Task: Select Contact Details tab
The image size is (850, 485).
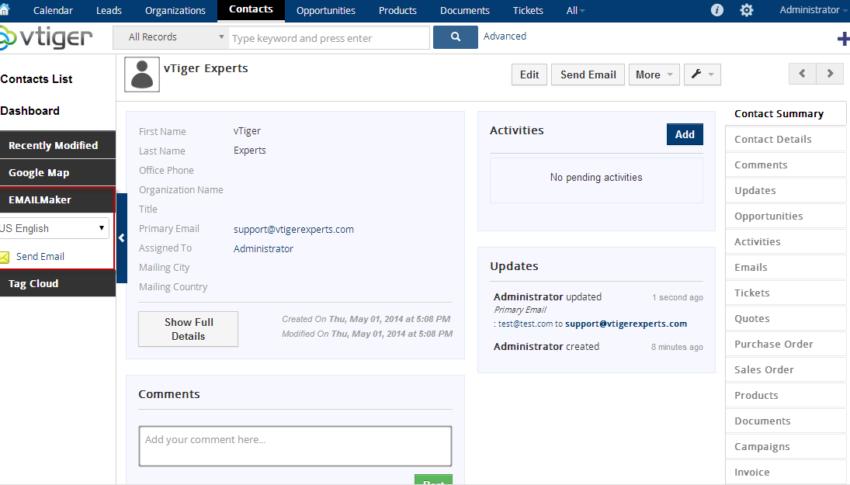Action: [785, 139]
